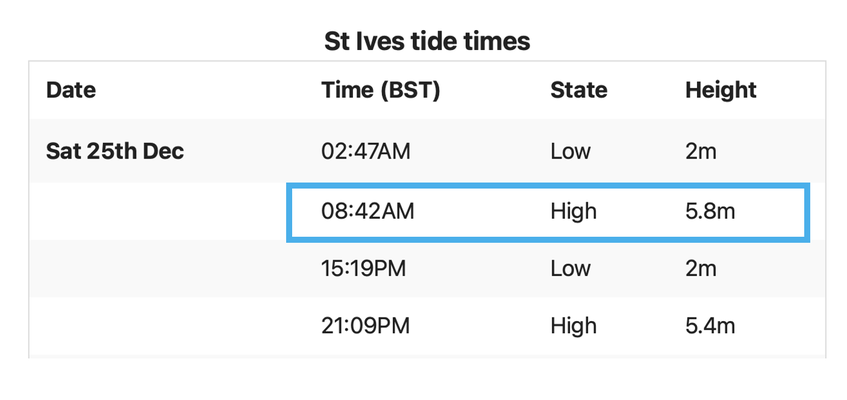Screen dimensions: 847x400
Task: Select the 2m height for 02:47AM
Action: (701, 151)
